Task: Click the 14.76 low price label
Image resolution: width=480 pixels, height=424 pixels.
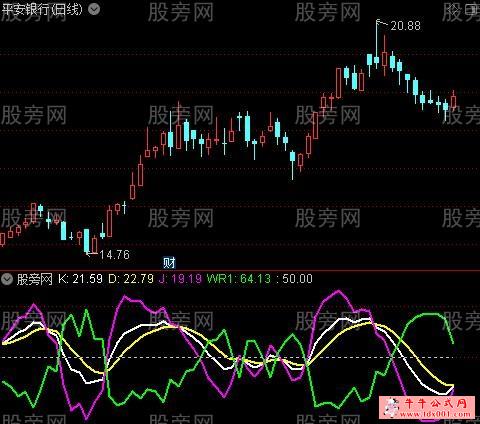Action: click(x=114, y=255)
